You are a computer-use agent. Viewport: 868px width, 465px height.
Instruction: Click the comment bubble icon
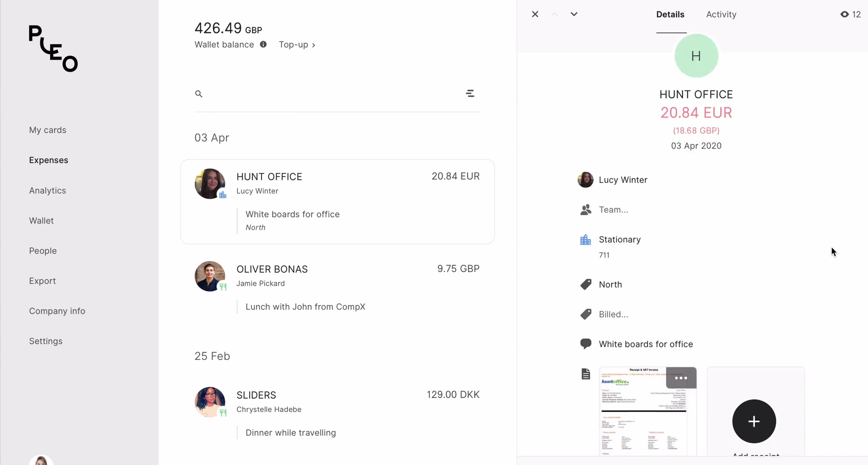pos(586,344)
